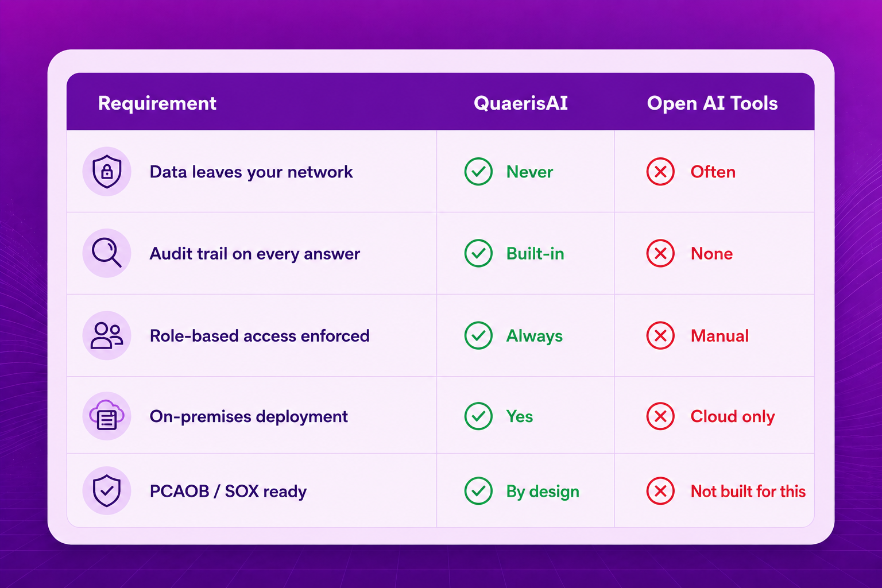Screen dimensions: 882x588
Task: Select the QuaerisAI column header
Action: 521,103
